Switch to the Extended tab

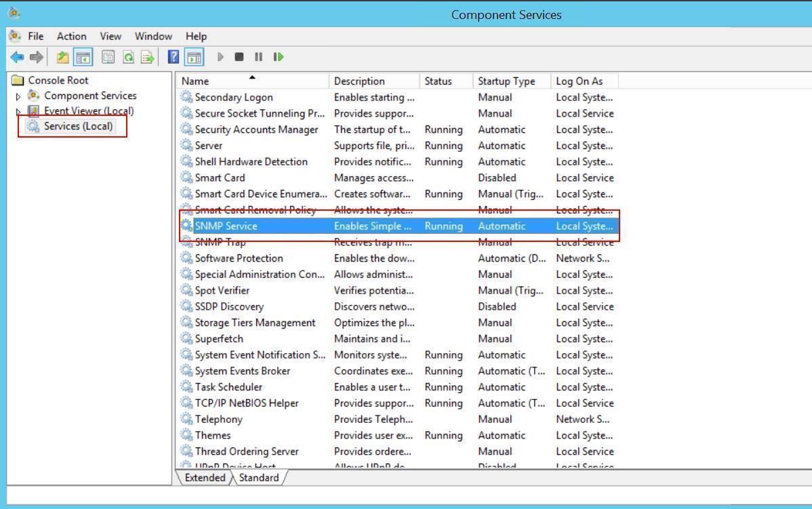pos(205,477)
